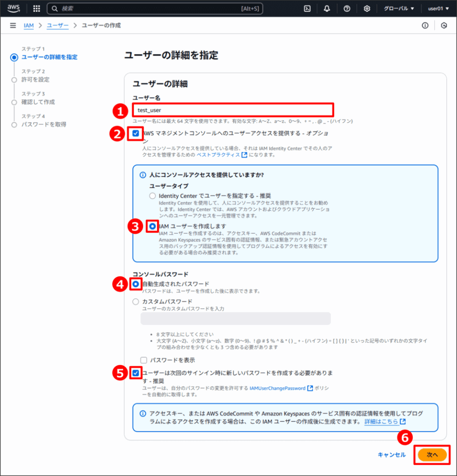The image size is (457, 476).
Task: Expand the user01 account menu
Action: click(x=438, y=8)
